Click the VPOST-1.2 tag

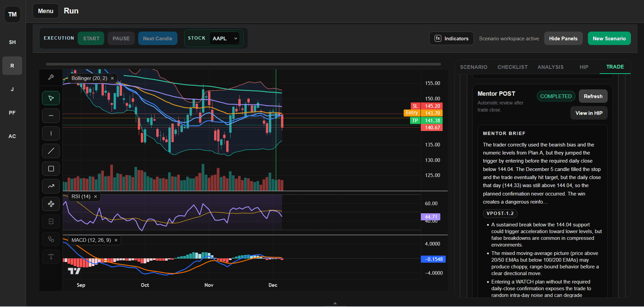pos(500,213)
